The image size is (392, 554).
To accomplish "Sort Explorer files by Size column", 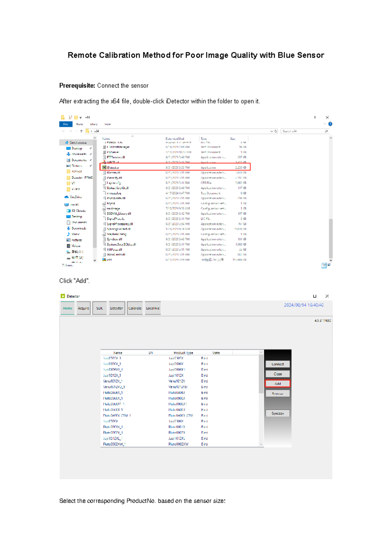I will pyautogui.click(x=233, y=139).
